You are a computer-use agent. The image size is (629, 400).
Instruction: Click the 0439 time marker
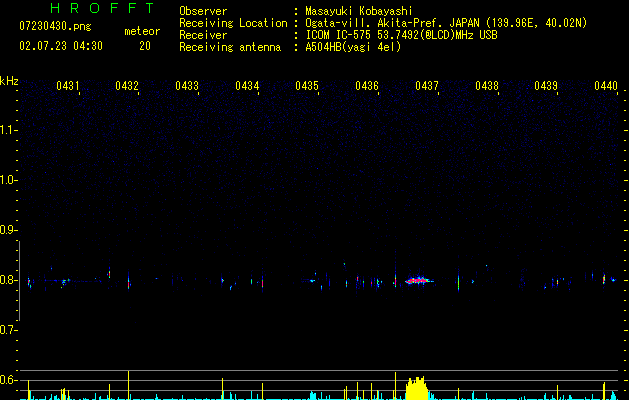coord(546,85)
